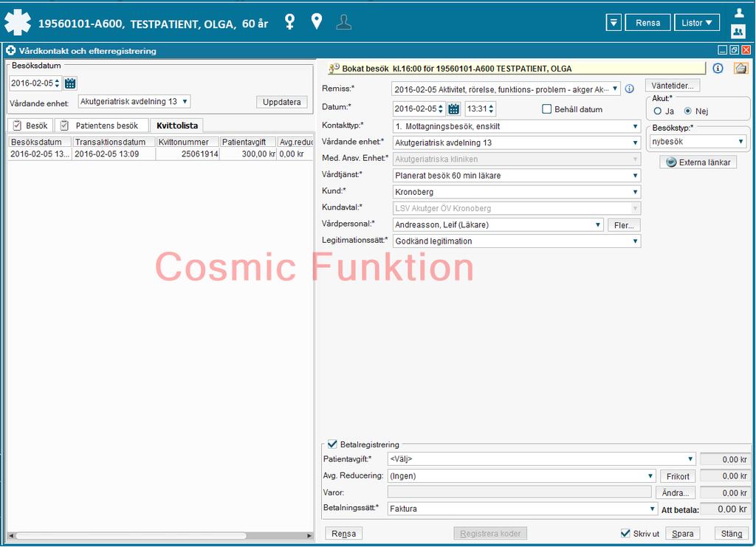This screenshot has height=547, width=756.
Task: Open the calendar picker beside Datum field
Action: tap(454, 109)
